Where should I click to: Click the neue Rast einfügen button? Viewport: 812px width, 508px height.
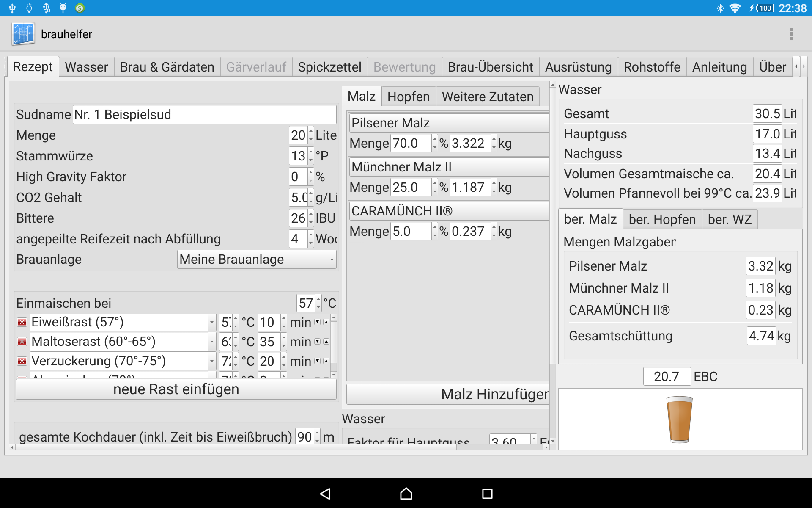click(x=176, y=389)
